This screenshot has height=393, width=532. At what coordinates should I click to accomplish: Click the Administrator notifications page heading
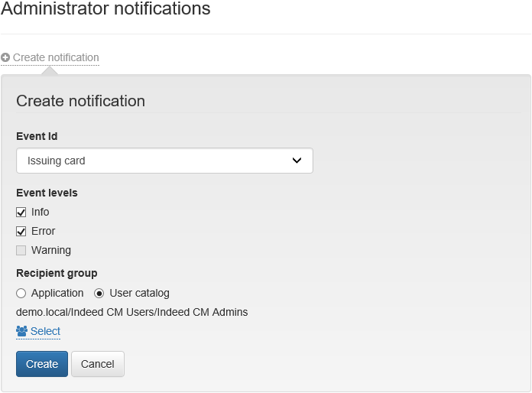pos(105,10)
